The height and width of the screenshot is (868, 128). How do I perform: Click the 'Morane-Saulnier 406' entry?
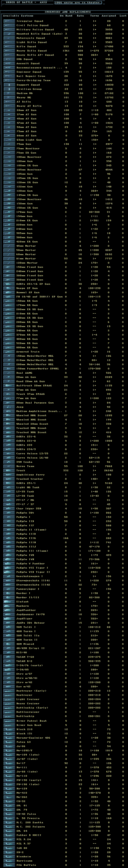coord(33,738)
